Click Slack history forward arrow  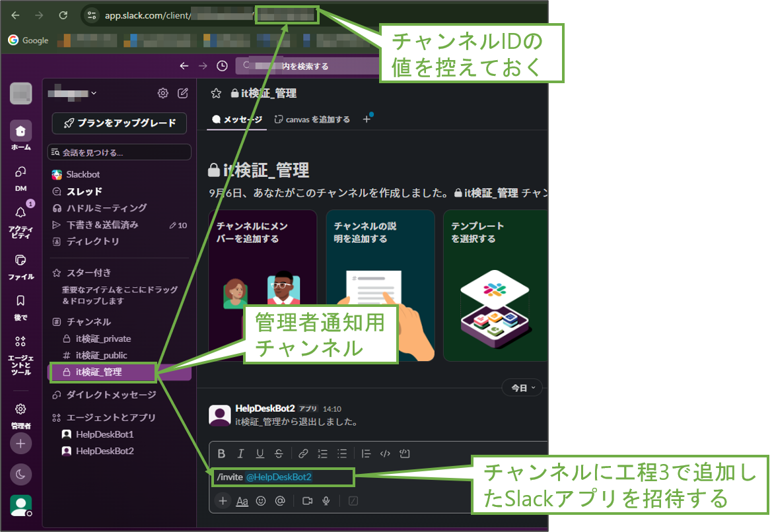click(203, 66)
